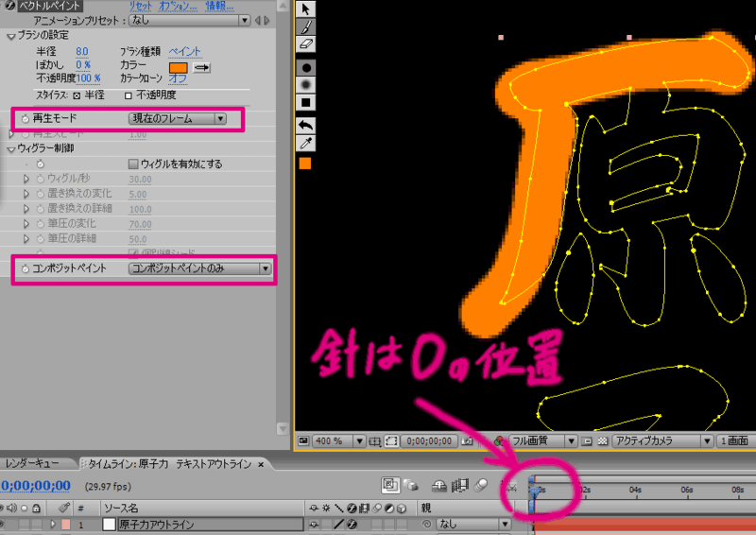The width and height of the screenshot is (756, 535).
Task: Open the 再生モード dropdown 現在のフレーム
Action: pos(178,119)
